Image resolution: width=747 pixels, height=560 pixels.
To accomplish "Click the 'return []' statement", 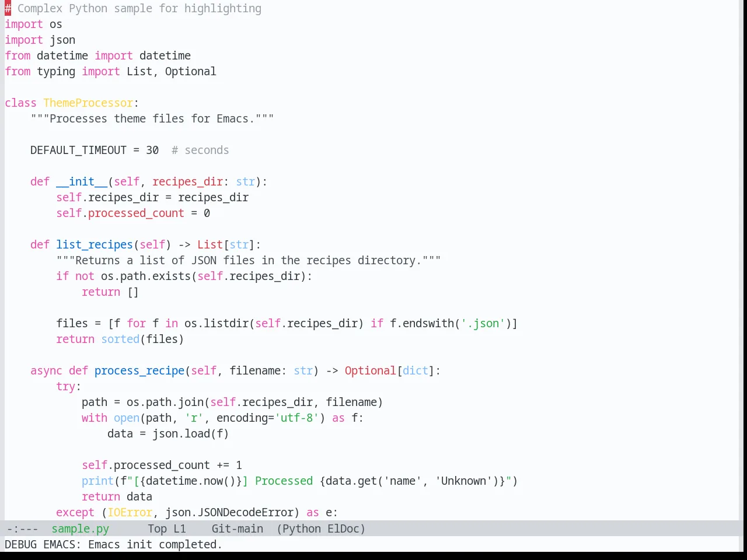I will pos(110,292).
